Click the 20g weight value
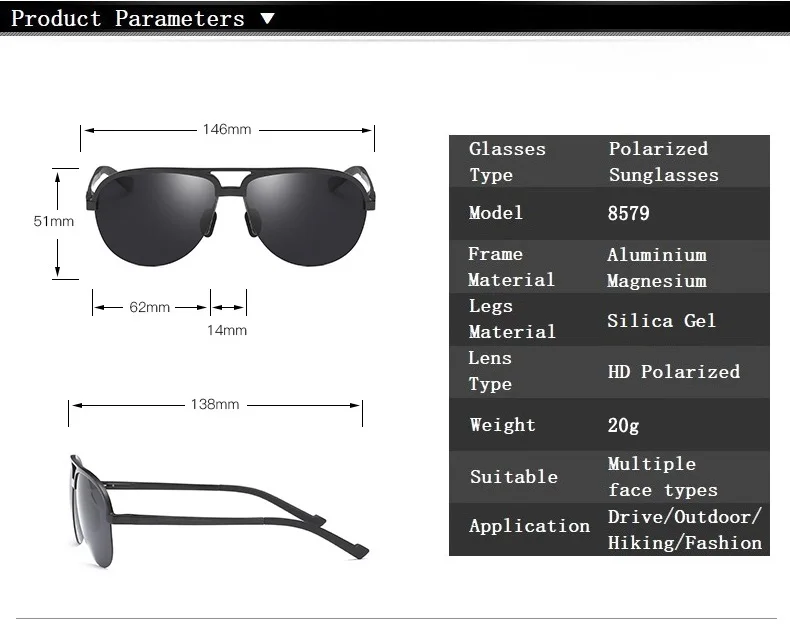The height and width of the screenshot is (632, 790). [x=623, y=425]
